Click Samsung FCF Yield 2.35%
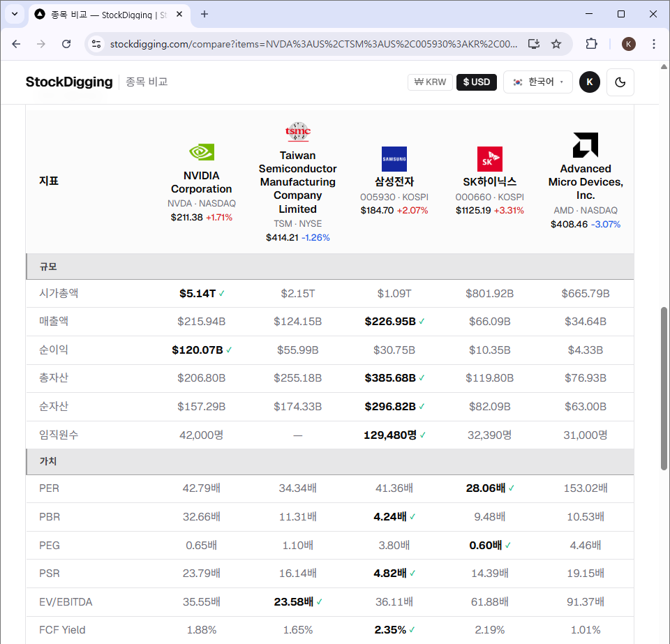Screen dimensions: 670x644 pyautogui.click(x=390, y=630)
